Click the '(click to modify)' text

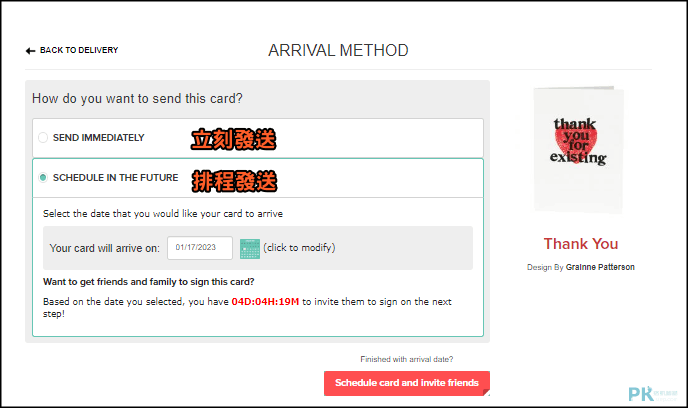(299, 247)
